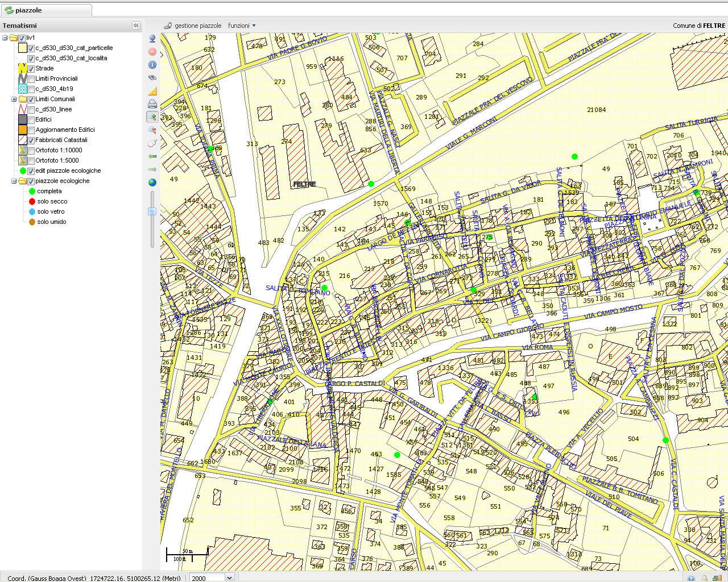
Task: Click the c_d530_linee red line legend symbol
Action: (x=23, y=109)
